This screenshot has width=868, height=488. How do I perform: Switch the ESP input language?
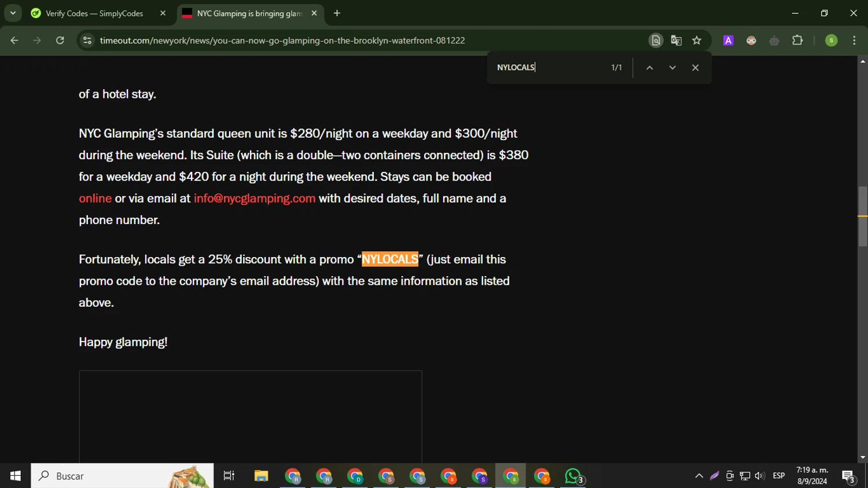point(779,476)
